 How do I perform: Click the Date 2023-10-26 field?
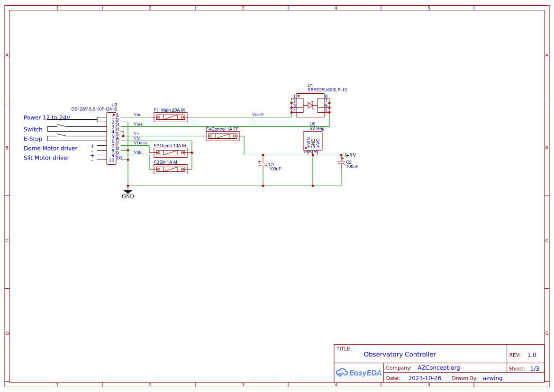[425, 378]
